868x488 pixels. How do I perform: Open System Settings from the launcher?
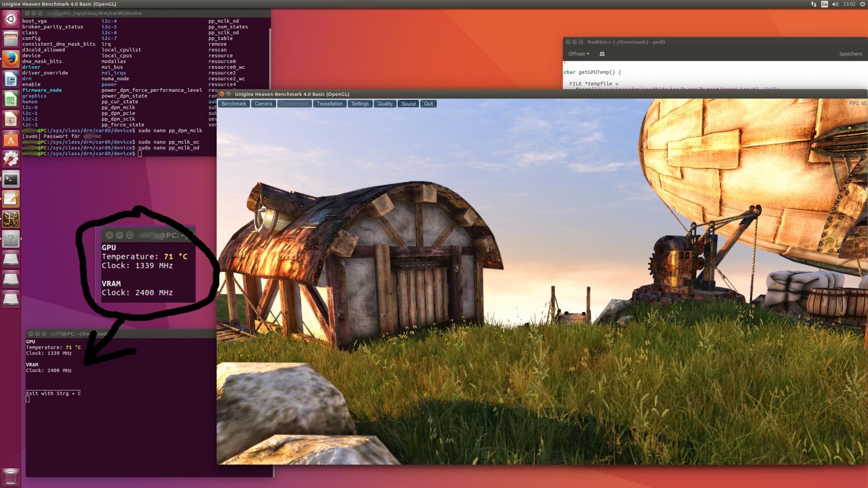(10, 159)
